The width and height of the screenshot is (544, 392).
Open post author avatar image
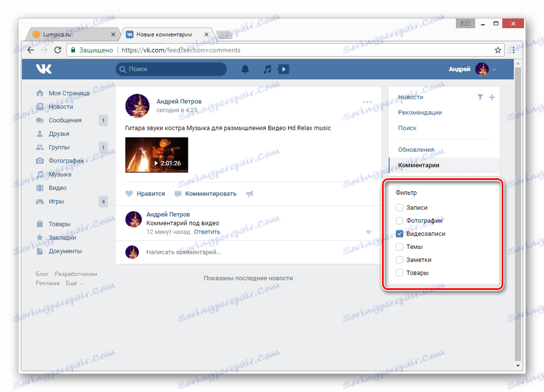tap(137, 106)
